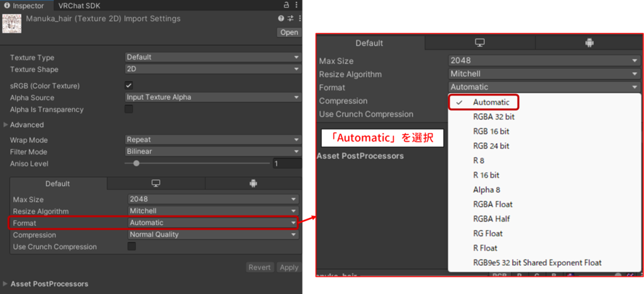
Task: Click the Android icon tab in zoomed panel
Action: [589, 43]
